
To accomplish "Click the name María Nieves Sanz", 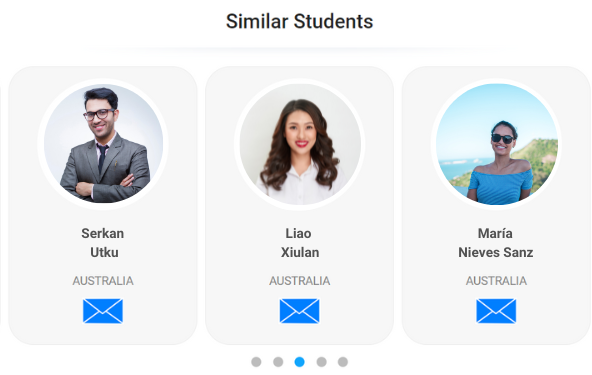I will click(x=496, y=243).
